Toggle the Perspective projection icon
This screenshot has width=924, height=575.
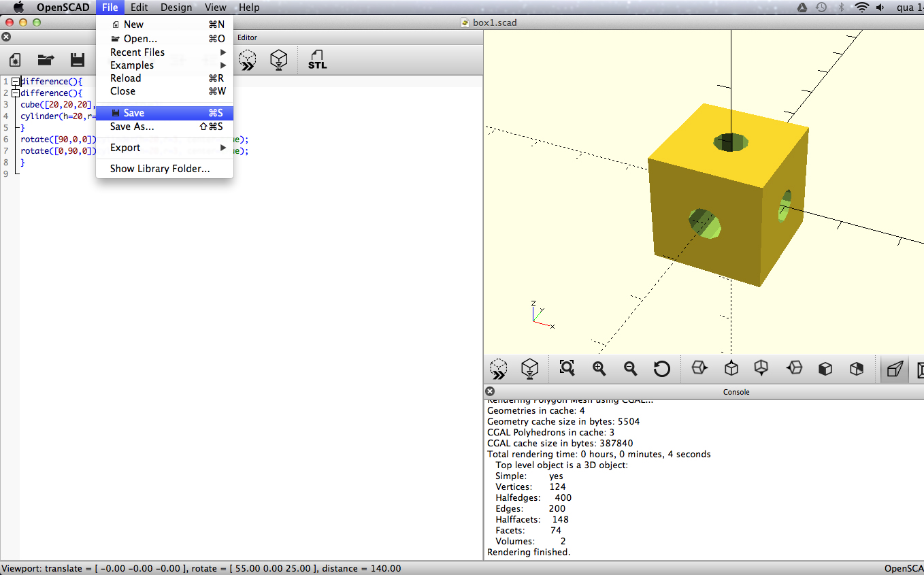point(894,369)
